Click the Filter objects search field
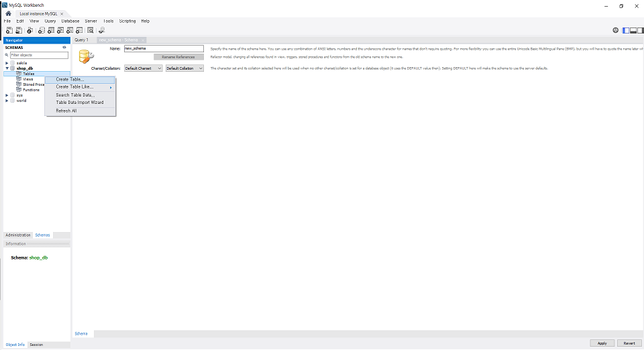644x350 pixels. click(39, 55)
